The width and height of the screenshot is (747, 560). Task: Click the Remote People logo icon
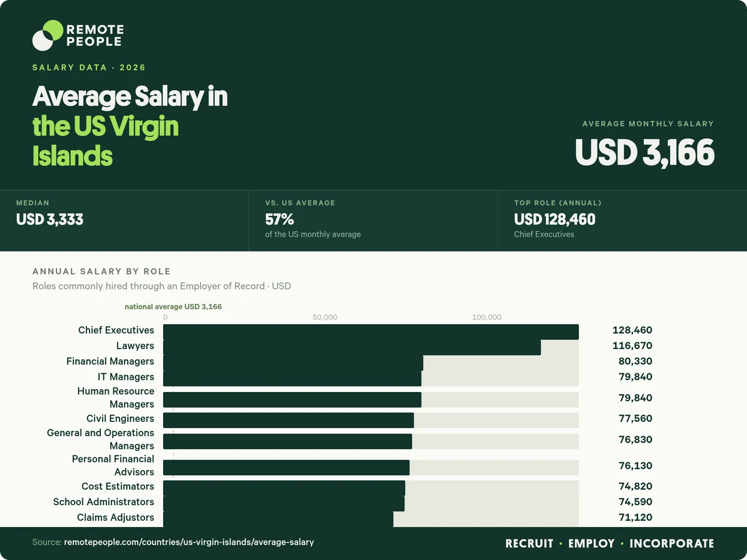(x=47, y=35)
